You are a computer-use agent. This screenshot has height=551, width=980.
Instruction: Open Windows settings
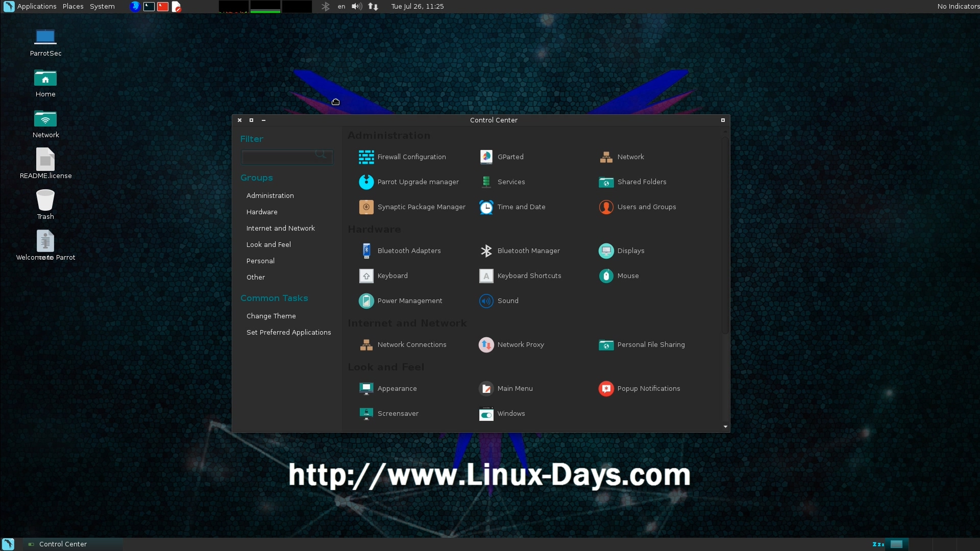(502, 413)
